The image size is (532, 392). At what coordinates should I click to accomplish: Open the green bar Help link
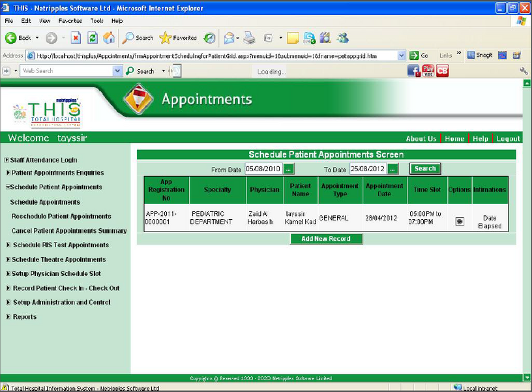pyautogui.click(x=480, y=138)
